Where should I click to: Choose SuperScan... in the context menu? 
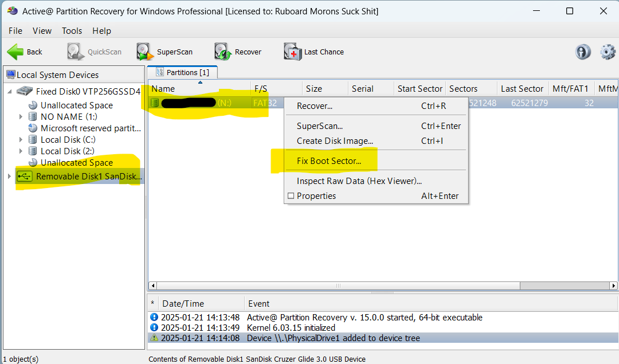pyautogui.click(x=376, y=126)
